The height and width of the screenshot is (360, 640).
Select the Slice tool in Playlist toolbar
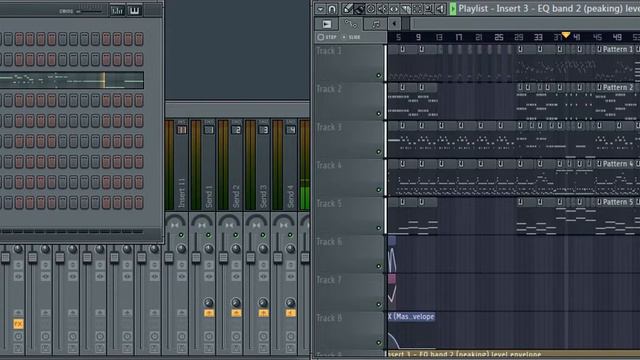tap(405, 9)
